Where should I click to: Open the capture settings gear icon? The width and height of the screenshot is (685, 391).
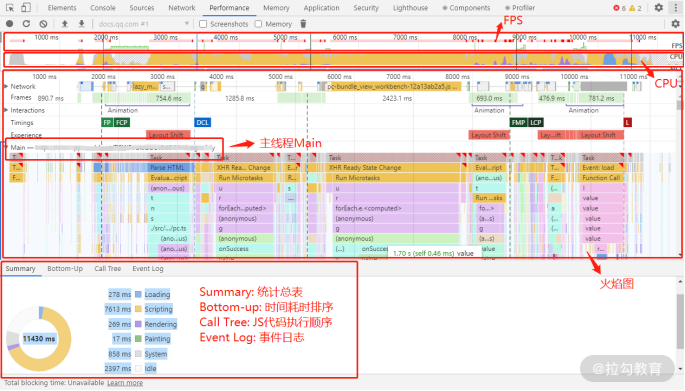click(675, 24)
